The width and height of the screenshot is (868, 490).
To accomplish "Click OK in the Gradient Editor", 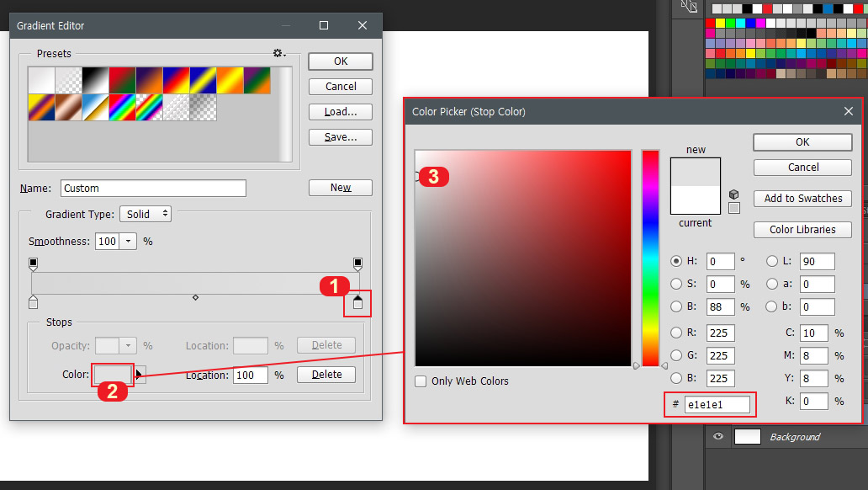I will pos(341,61).
